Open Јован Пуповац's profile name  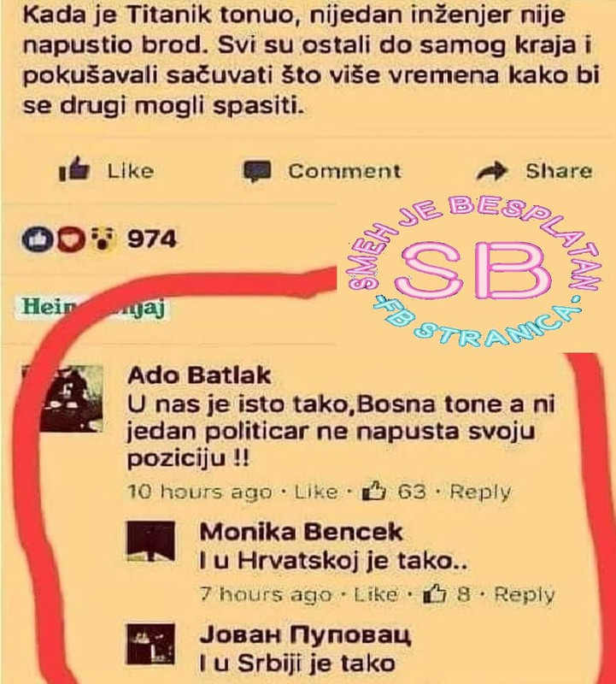tap(305, 635)
